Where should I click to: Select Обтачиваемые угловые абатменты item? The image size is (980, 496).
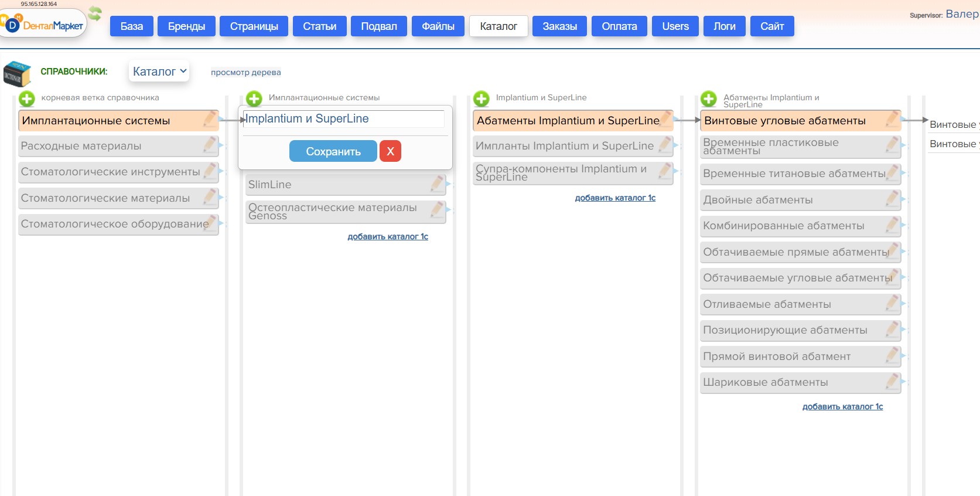point(801,278)
